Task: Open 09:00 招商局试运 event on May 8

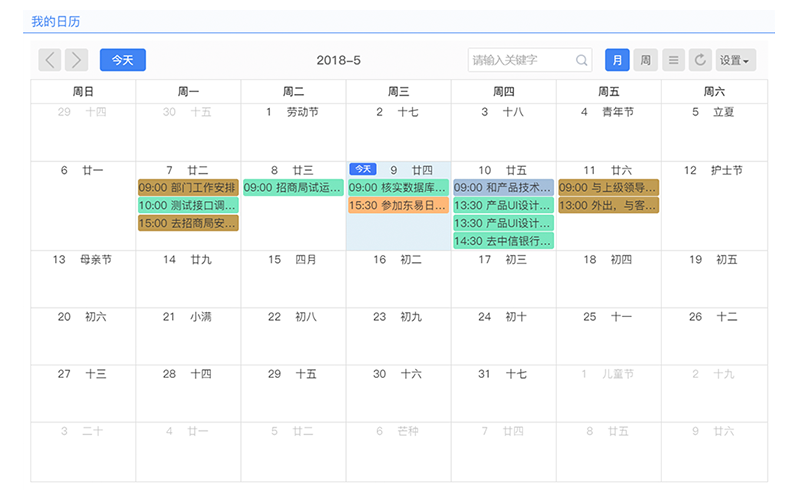Action: click(x=293, y=187)
